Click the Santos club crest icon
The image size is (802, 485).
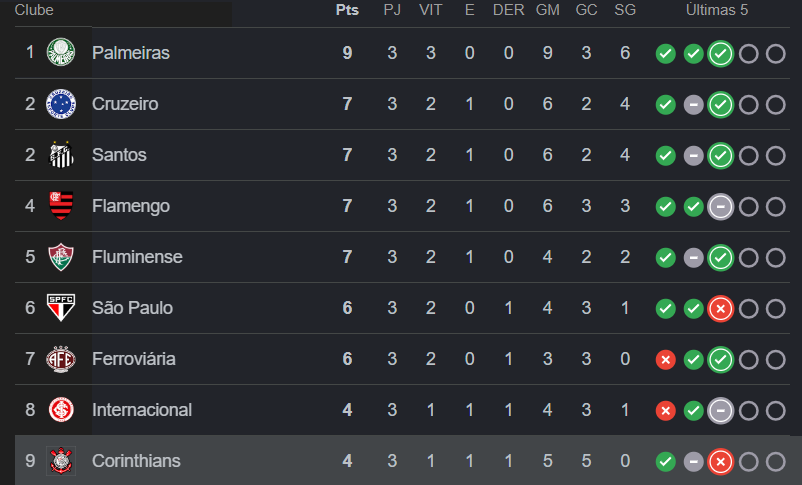click(61, 155)
